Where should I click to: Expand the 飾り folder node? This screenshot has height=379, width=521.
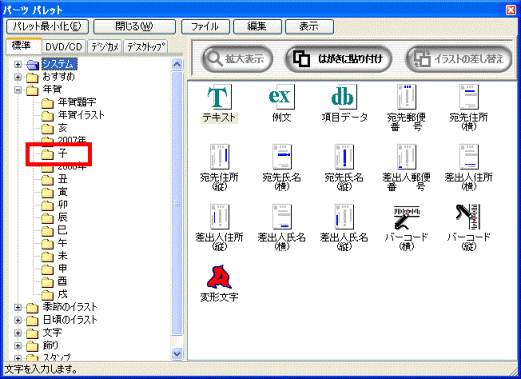point(18,345)
